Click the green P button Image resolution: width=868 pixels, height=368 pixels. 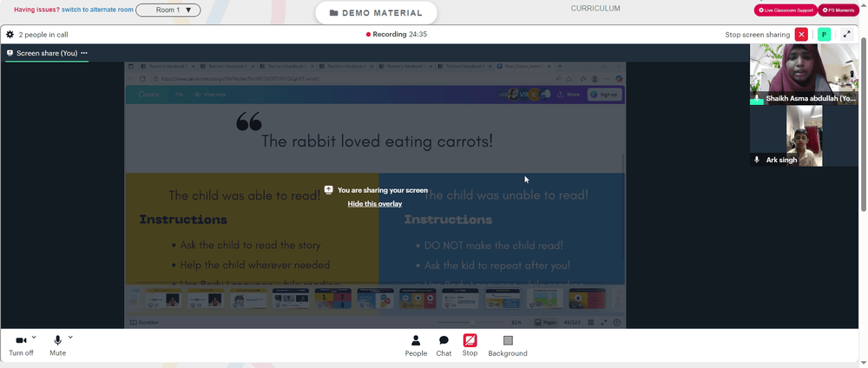(x=825, y=35)
